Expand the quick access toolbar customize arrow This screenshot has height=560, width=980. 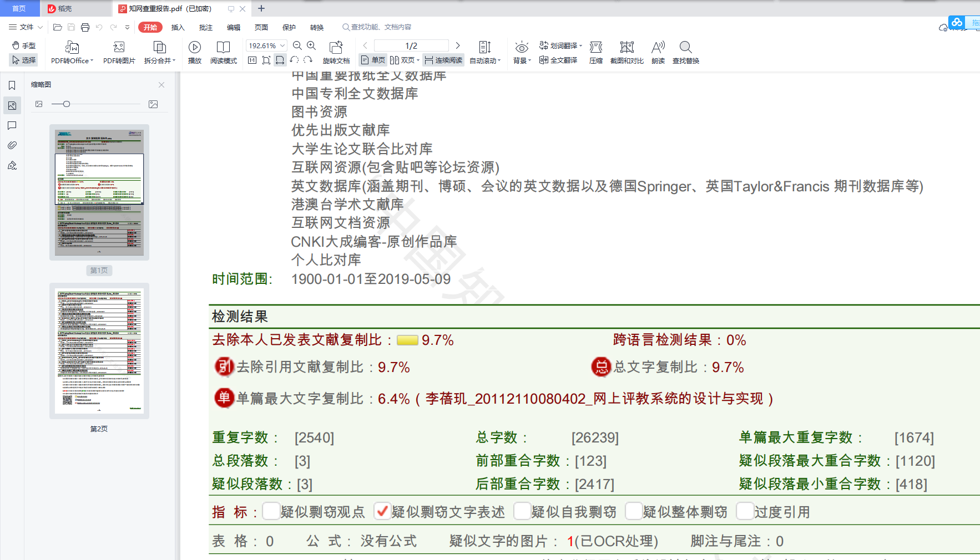[127, 27]
